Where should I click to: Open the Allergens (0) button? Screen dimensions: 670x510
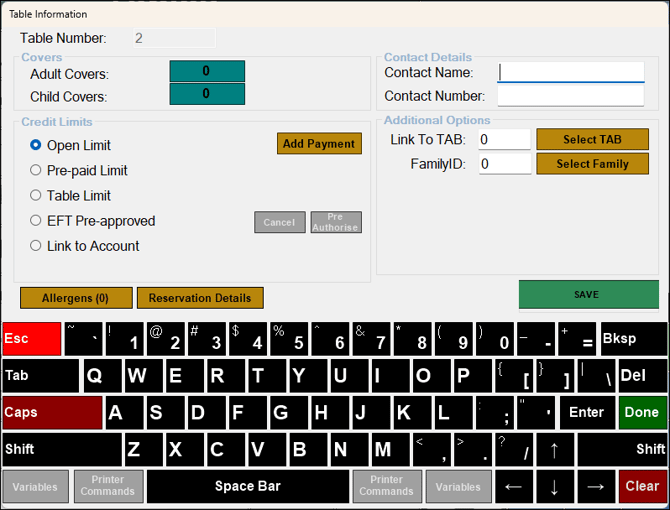[x=76, y=298]
